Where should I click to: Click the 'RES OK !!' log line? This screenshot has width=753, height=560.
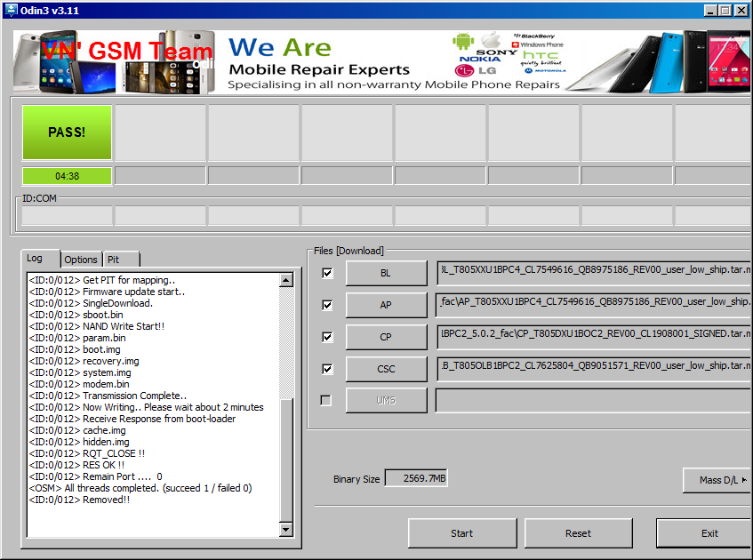point(76,465)
